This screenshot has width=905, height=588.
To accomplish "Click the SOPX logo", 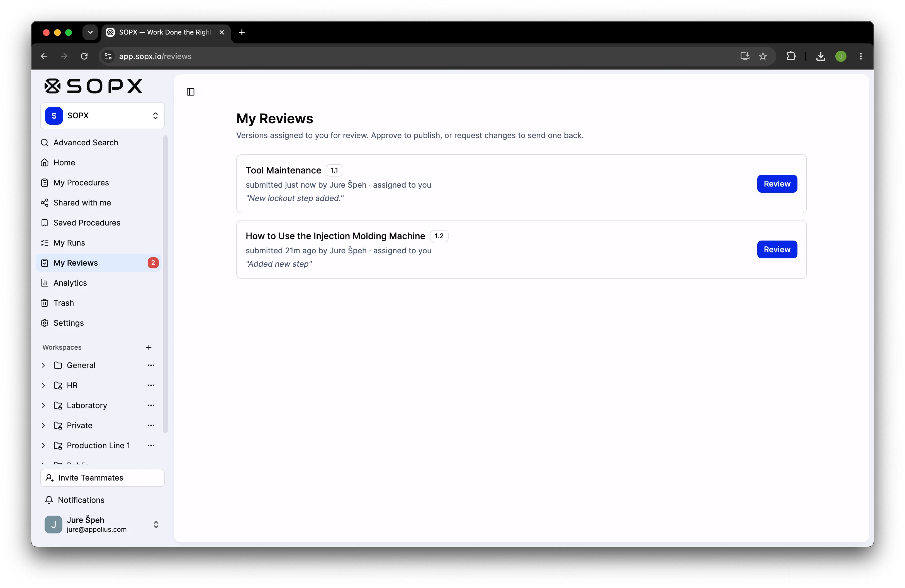I will pyautogui.click(x=94, y=86).
